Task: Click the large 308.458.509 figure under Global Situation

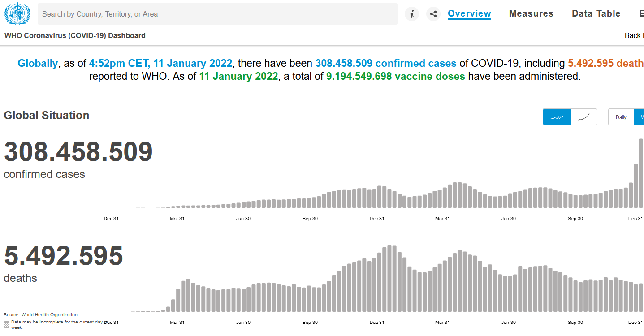Action: click(78, 152)
